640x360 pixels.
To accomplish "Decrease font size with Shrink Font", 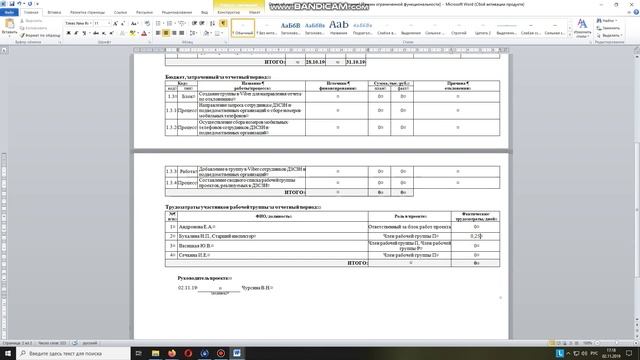I will pos(123,24).
